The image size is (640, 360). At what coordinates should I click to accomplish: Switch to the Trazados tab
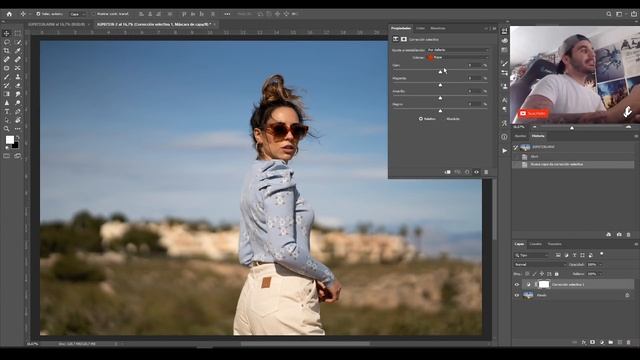point(554,244)
